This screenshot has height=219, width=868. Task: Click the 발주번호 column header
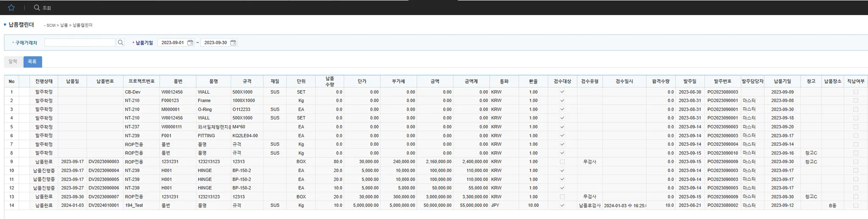[722, 81]
